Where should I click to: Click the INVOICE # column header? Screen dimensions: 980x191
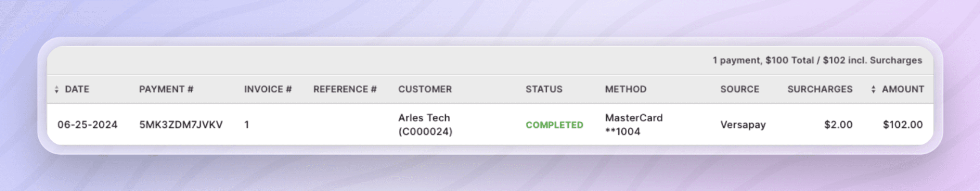tap(268, 89)
